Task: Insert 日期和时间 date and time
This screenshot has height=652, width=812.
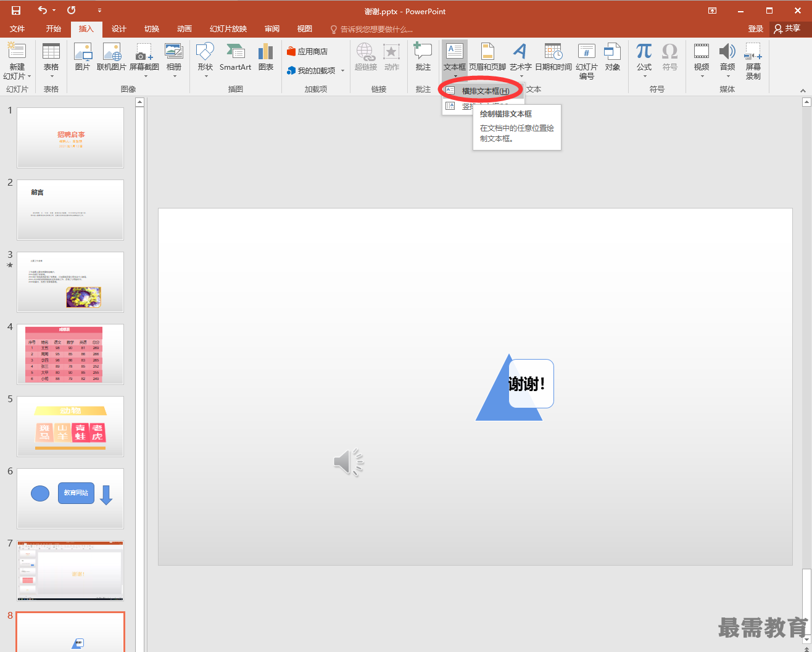Action: point(553,57)
